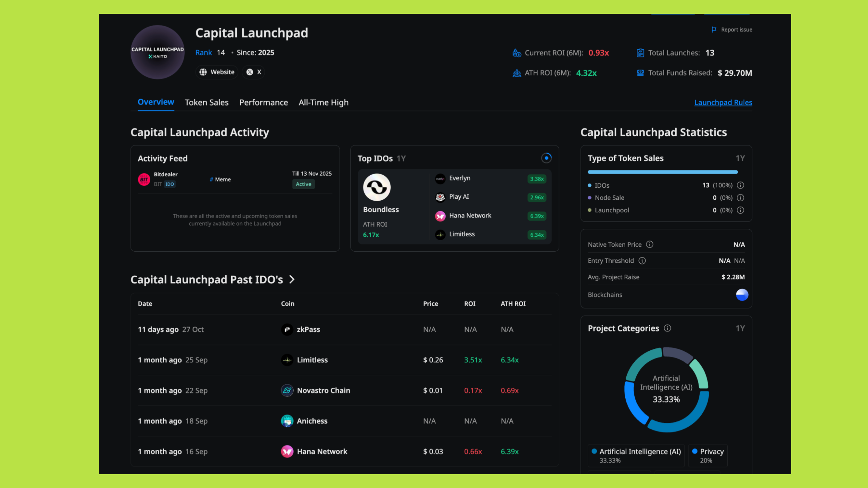Click the blockchain icon next to Blockchains
Image resolution: width=868 pixels, height=488 pixels.
(x=741, y=295)
